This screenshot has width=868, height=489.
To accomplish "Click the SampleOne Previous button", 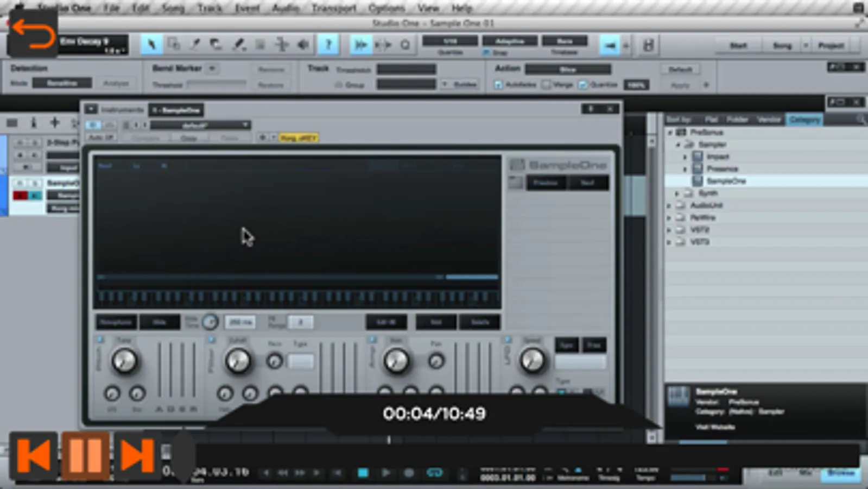I will click(x=546, y=183).
